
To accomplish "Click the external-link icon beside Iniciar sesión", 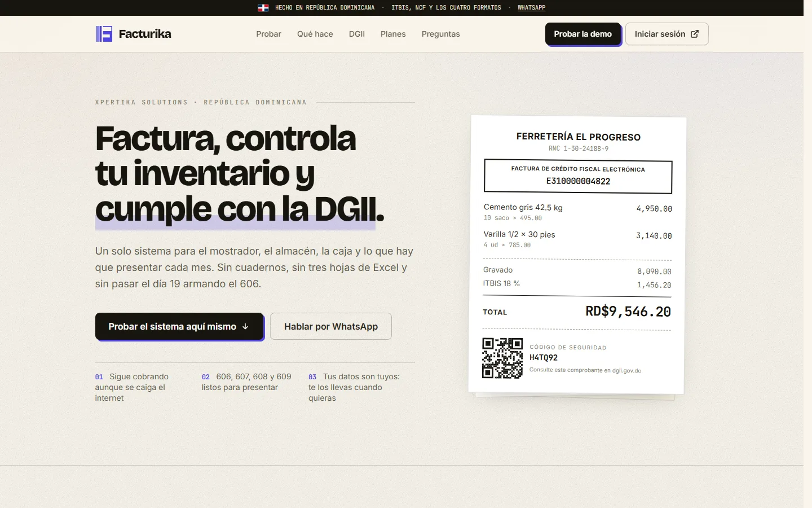I will tap(695, 34).
